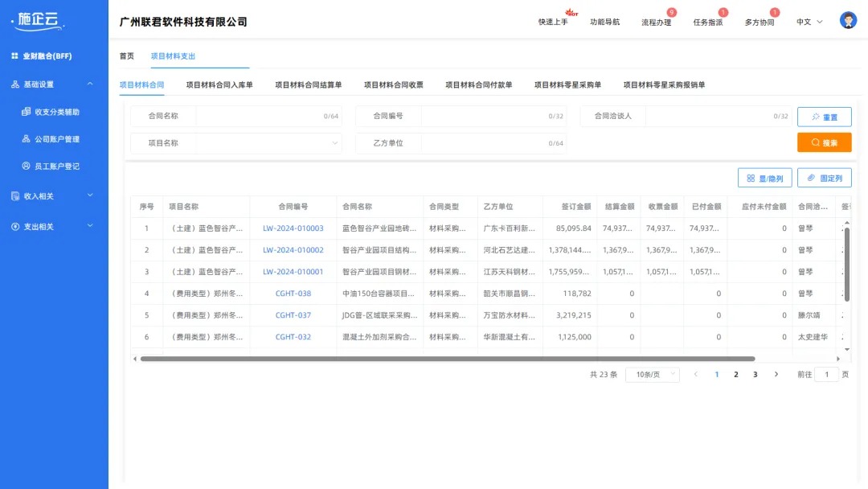Go to the 首页 tab
The image size is (868, 489).
[x=125, y=56]
